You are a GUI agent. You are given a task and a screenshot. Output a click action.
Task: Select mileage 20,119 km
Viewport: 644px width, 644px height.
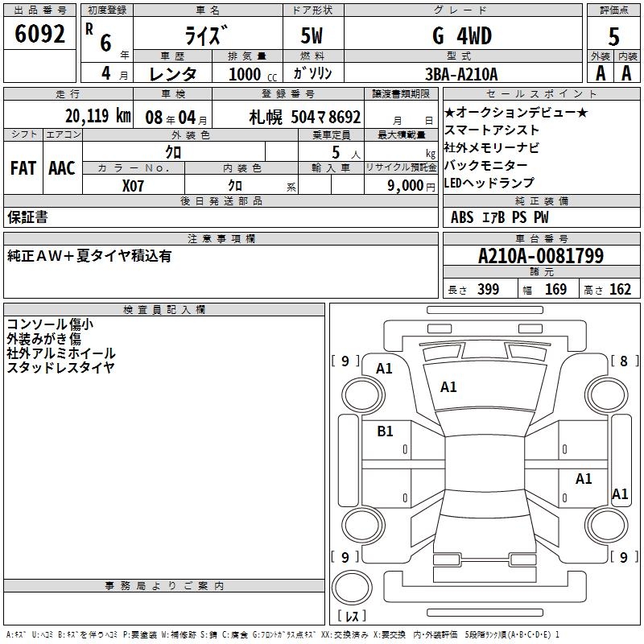click(x=98, y=116)
